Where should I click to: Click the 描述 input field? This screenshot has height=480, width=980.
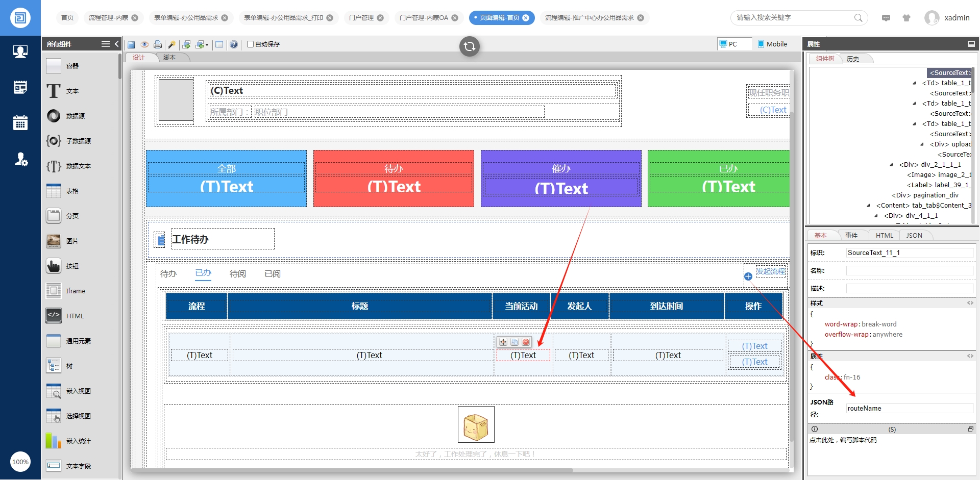pos(910,288)
